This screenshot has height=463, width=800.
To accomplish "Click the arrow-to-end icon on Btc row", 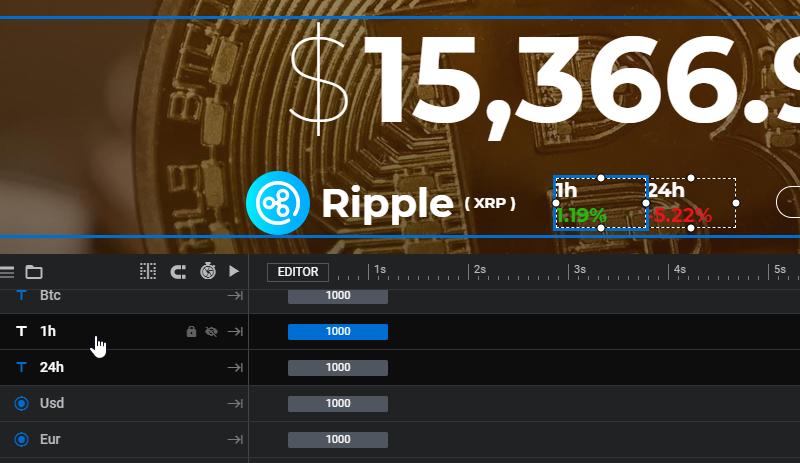I will click(235, 296).
